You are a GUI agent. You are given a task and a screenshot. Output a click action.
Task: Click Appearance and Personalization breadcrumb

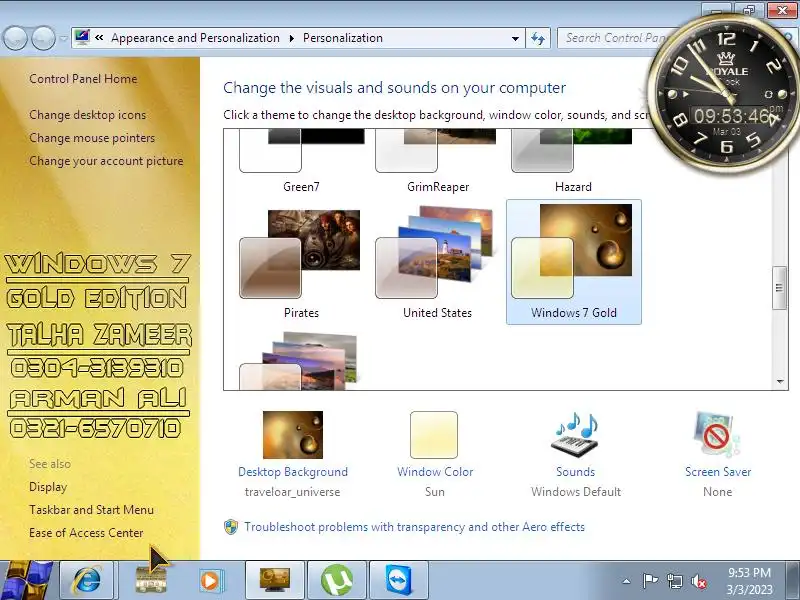click(x=195, y=38)
